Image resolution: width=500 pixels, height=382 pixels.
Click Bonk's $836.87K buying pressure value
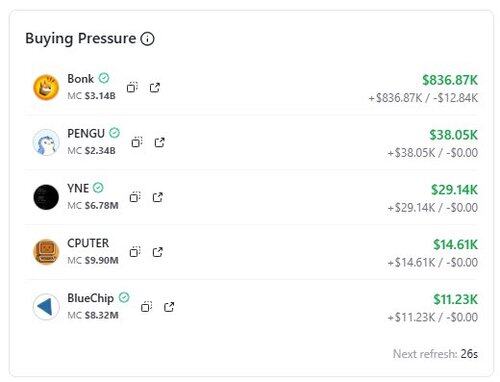tap(450, 80)
